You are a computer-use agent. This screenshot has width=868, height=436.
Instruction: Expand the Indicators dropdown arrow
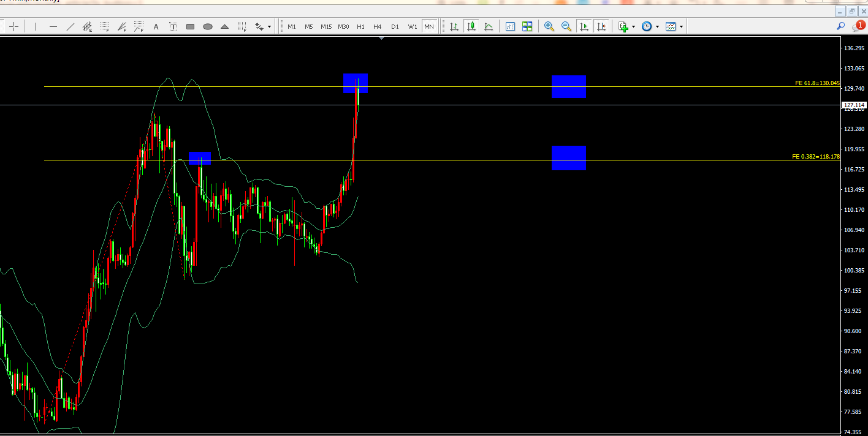(633, 26)
